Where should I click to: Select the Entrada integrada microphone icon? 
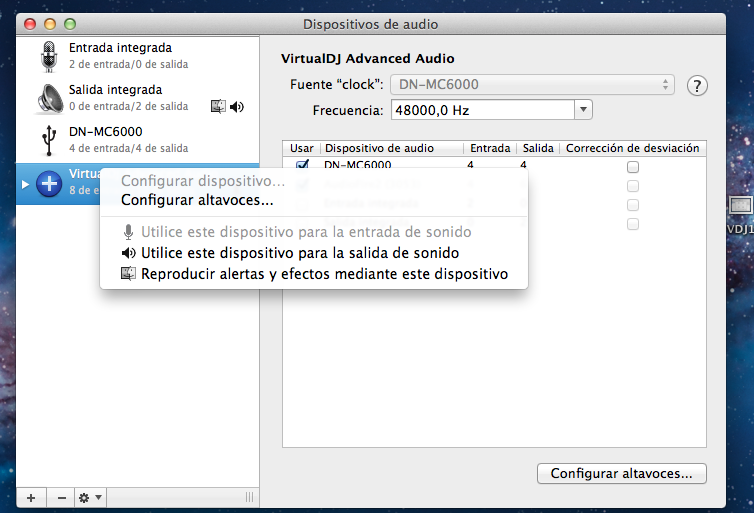(x=49, y=56)
